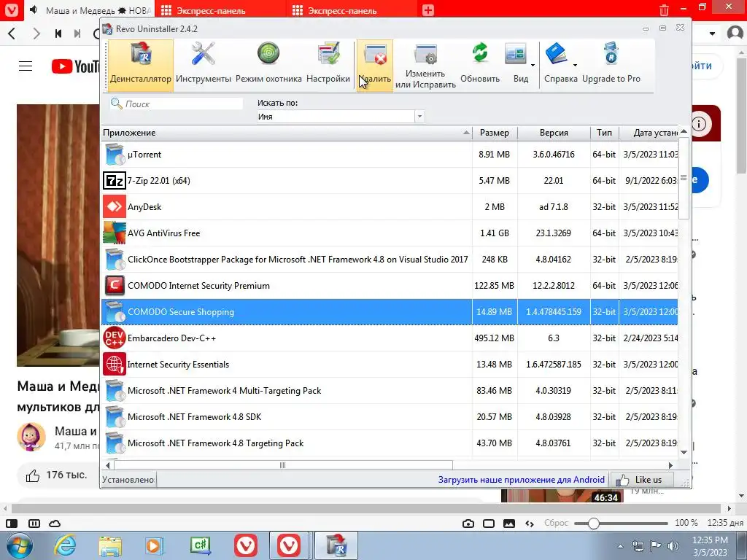The height and width of the screenshot is (560, 747).
Task: Select the µTorrent row icon
Action: (x=115, y=155)
